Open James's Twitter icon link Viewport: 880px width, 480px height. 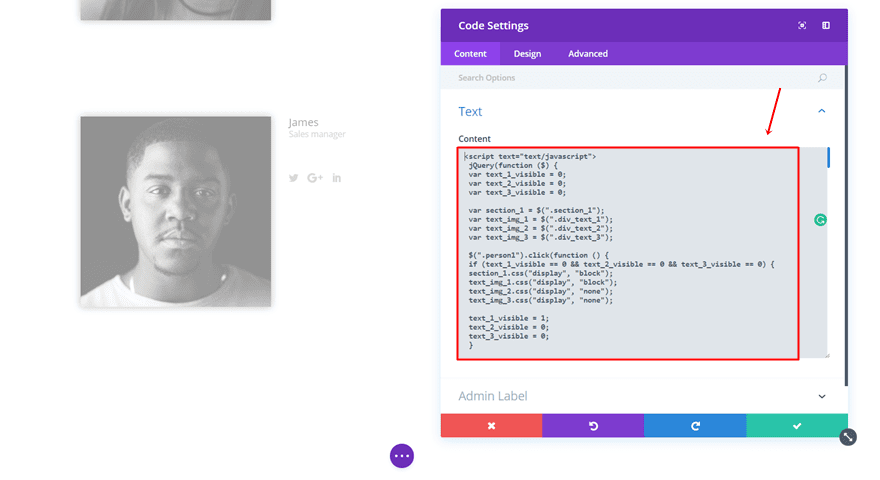(294, 178)
